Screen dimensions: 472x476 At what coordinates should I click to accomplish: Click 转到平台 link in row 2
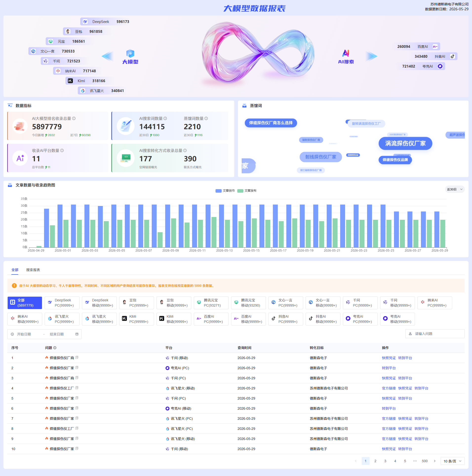point(389,368)
